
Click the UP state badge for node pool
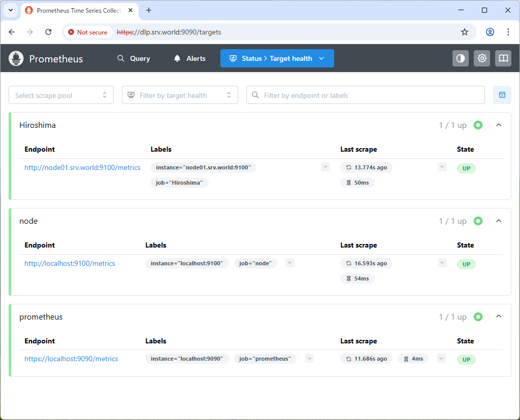[466, 264]
